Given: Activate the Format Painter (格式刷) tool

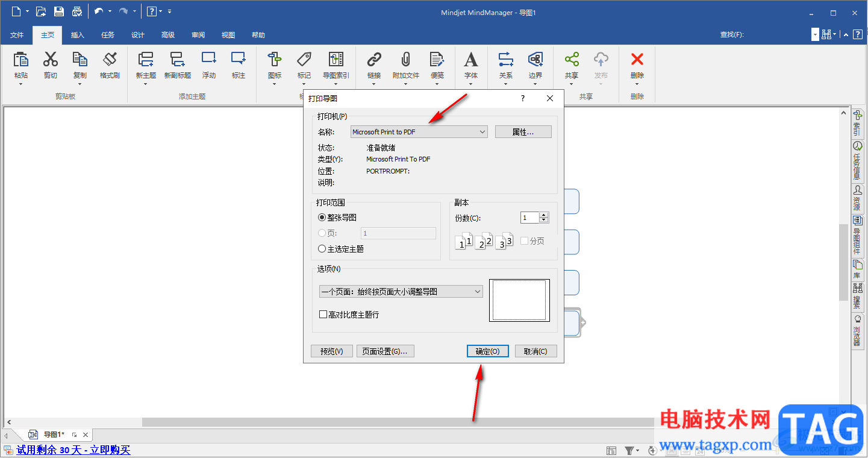Looking at the screenshot, I should (110, 60).
